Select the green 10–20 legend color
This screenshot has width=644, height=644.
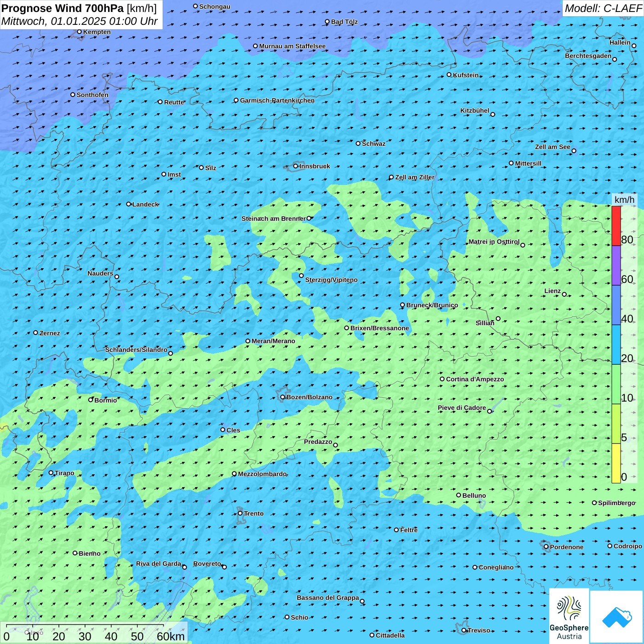click(x=616, y=384)
